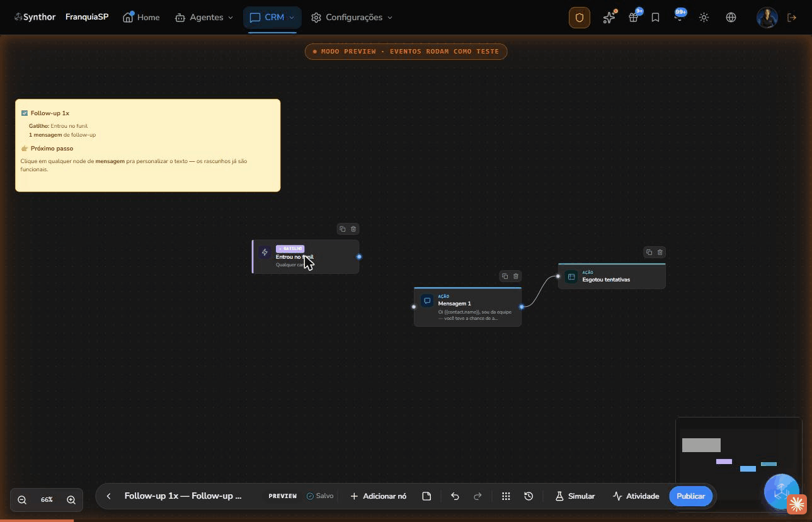Click the Salvo saved status indicator

point(320,496)
